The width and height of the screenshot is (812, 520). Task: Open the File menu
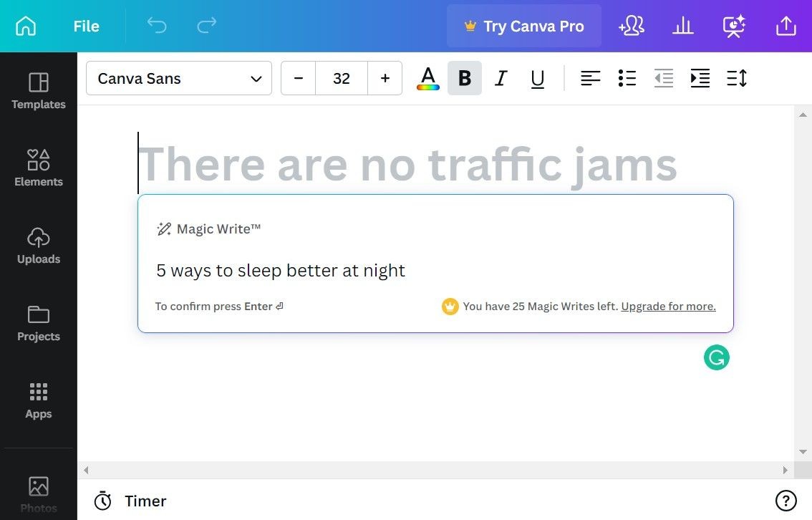coord(86,26)
